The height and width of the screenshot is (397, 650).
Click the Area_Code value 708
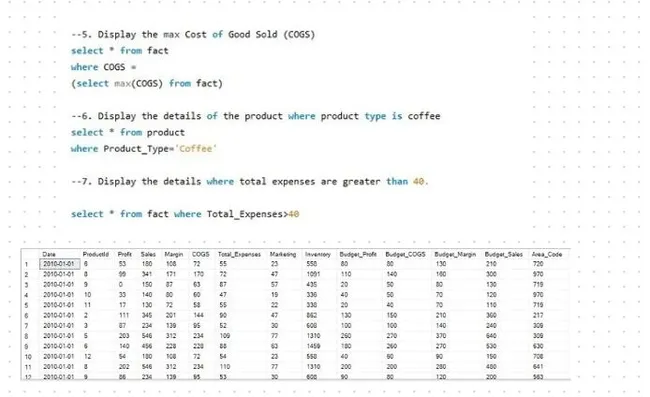(x=538, y=356)
